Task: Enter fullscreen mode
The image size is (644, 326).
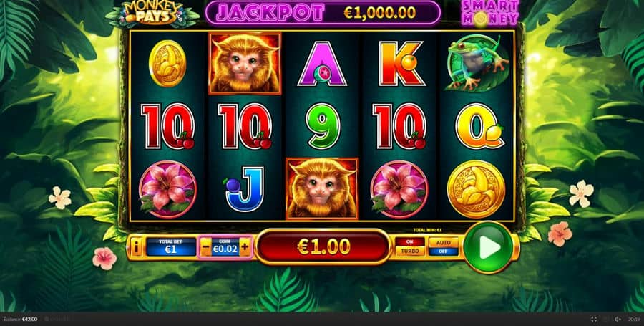Action: [594, 320]
